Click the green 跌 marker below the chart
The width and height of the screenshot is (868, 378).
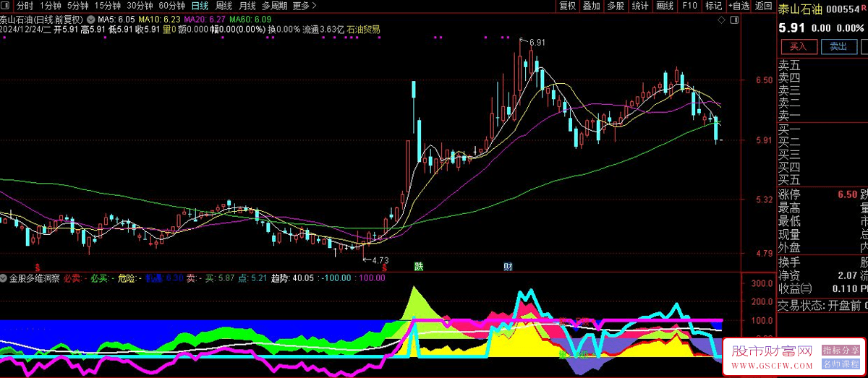pos(418,267)
